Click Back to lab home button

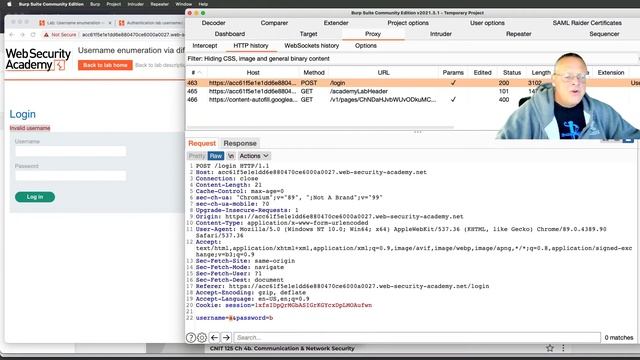coord(105,65)
